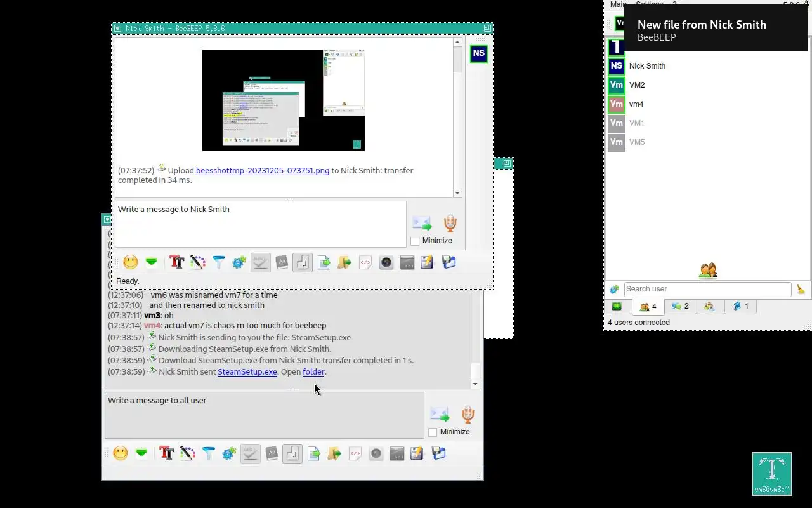Click blue funnel filter icon in Nick Smith chat
812x508 pixels.
218,262
